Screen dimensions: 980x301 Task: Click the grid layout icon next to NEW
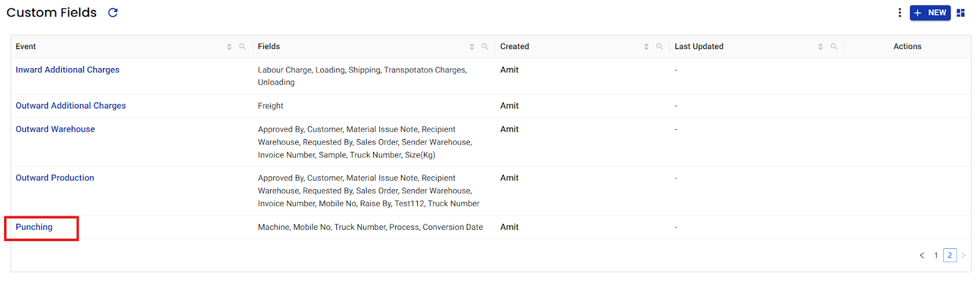point(960,13)
